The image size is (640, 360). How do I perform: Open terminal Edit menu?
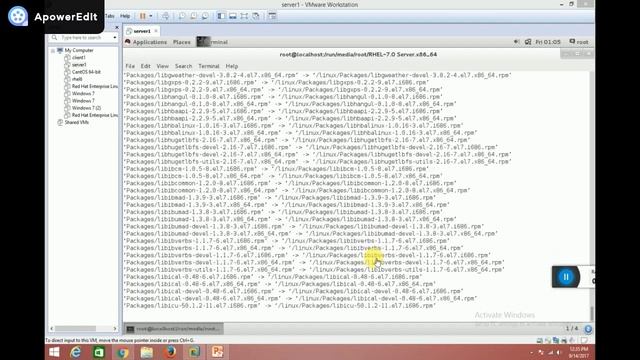click(x=146, y=66)
